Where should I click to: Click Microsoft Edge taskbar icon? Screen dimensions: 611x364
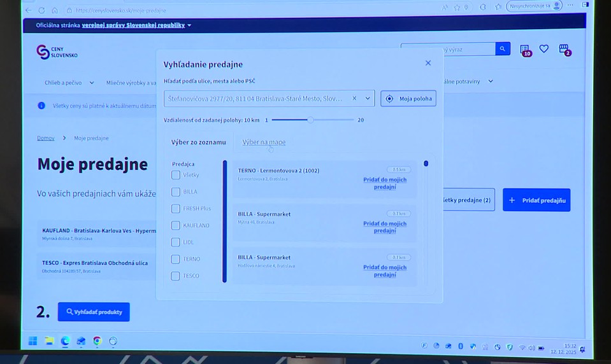pos(65,341)
